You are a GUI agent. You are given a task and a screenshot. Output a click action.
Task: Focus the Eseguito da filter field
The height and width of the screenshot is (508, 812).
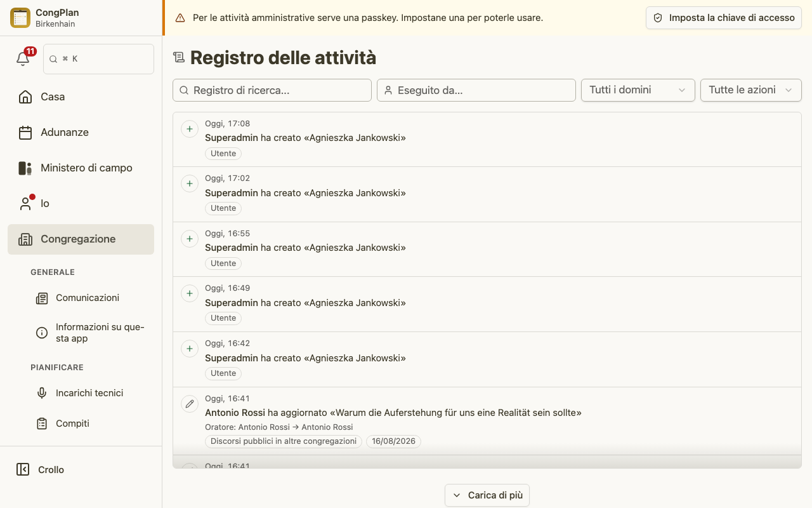pyautogui.click(x=476, y=90)
